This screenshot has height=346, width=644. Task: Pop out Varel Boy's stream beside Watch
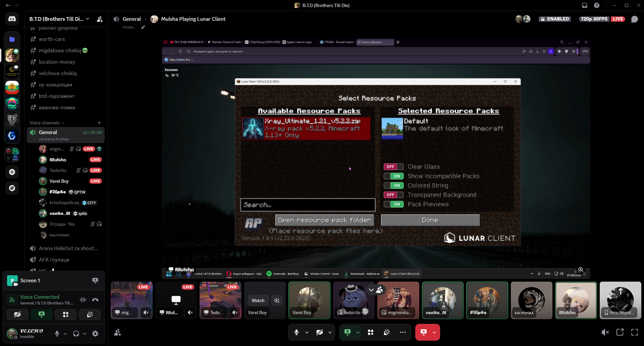click(277, 300)
